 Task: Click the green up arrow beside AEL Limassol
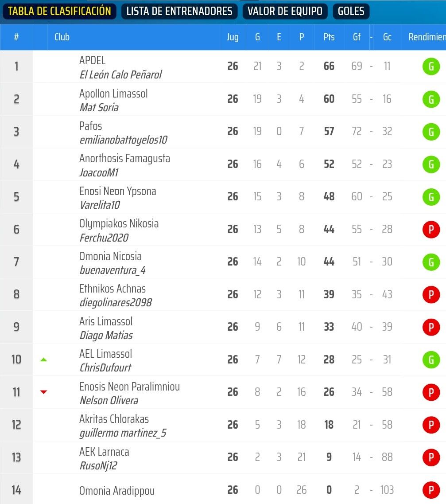click(x=43, y=359)
